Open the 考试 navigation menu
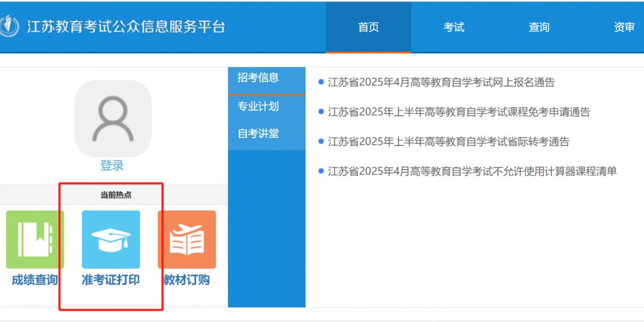Viewport: 644px width, 322px height. pos(454,27)
